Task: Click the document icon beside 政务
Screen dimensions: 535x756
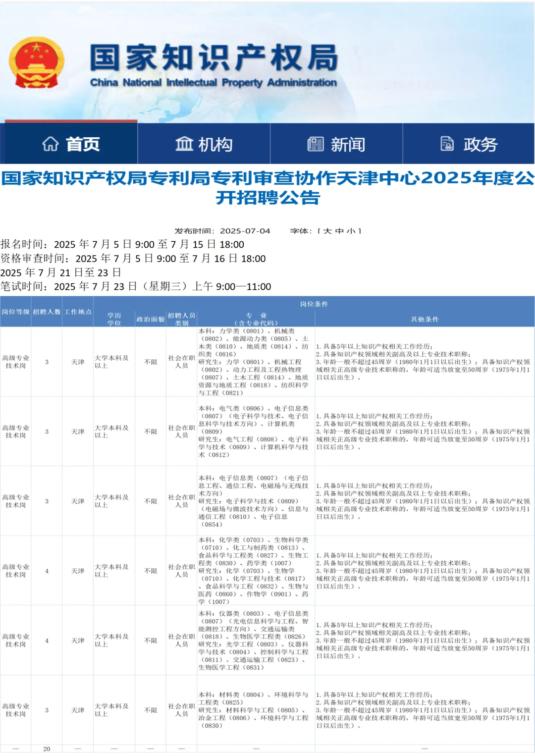Action: click(447, 144)
